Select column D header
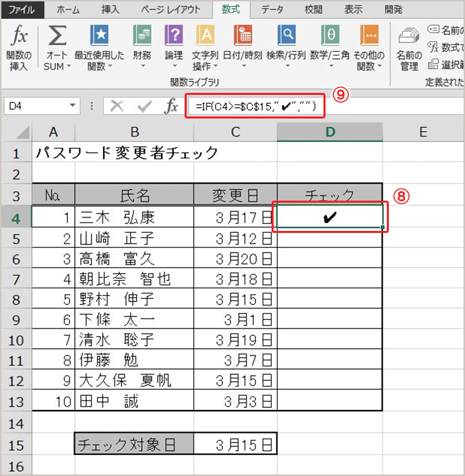This screenshot has height=476, width=465. [x=330, y=133]
